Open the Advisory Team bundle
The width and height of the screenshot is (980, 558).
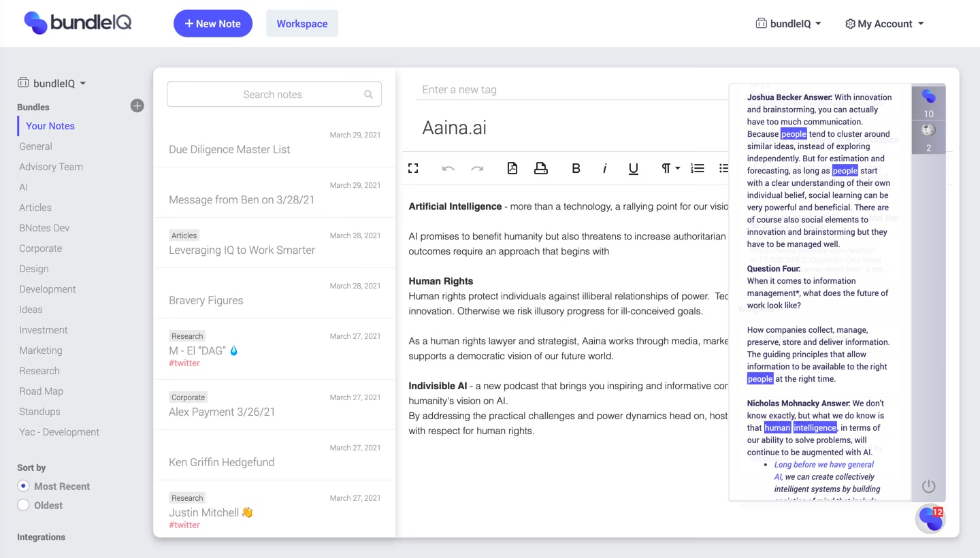[51, 167]
